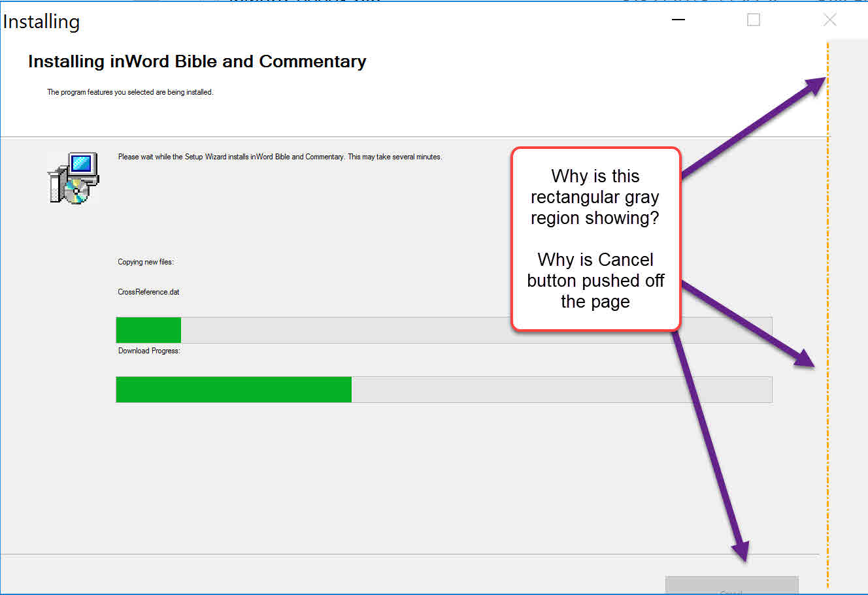This screenshot has height=595, width=868.
Task: Click the CrossReference.dat file name
Action: pos(148,292)
